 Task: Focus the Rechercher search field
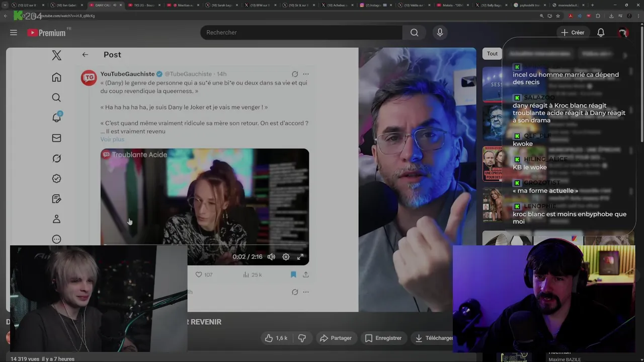pyautogui.click(x=301, y=33)
